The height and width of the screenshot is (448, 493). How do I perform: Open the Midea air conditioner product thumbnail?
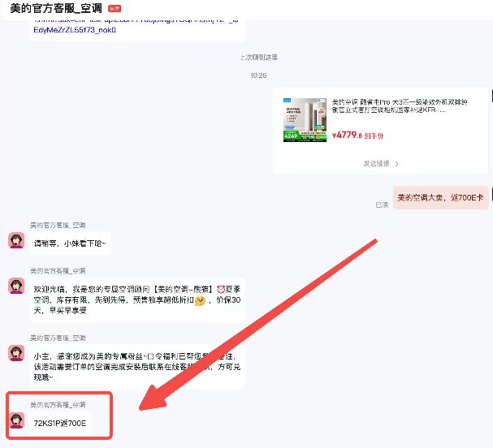tap(305, 120)
